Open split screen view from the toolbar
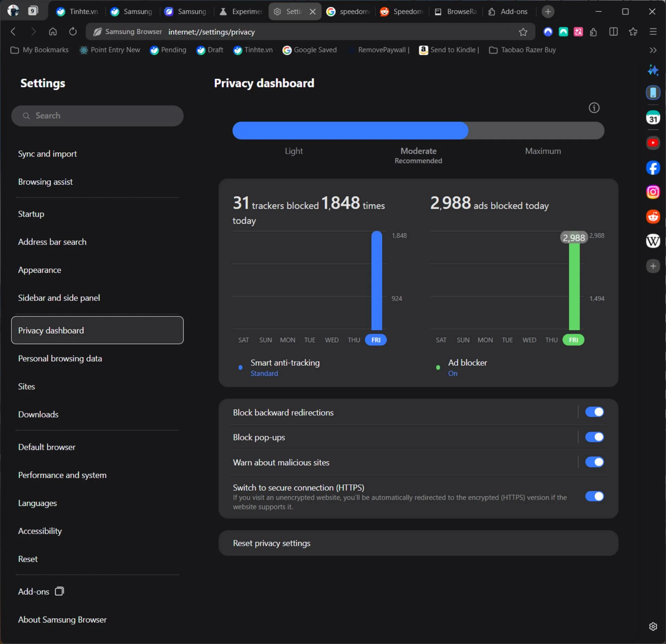The image size is (666, 644). click(x=613, y=32)
